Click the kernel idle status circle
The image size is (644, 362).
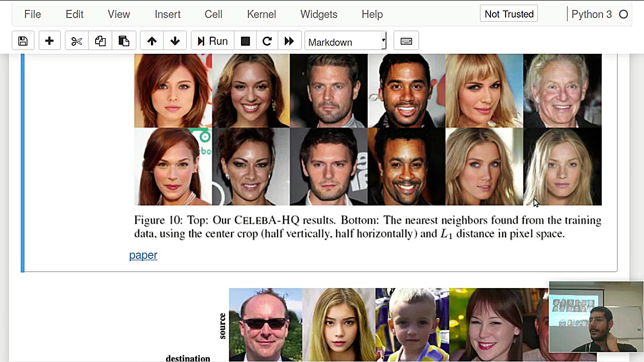click(x=623, y=14)
